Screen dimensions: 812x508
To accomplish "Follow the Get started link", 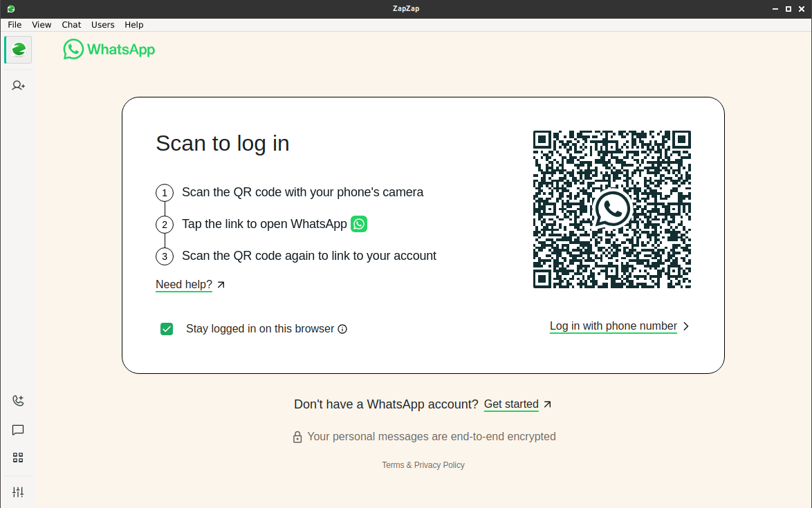I will 511,404.
